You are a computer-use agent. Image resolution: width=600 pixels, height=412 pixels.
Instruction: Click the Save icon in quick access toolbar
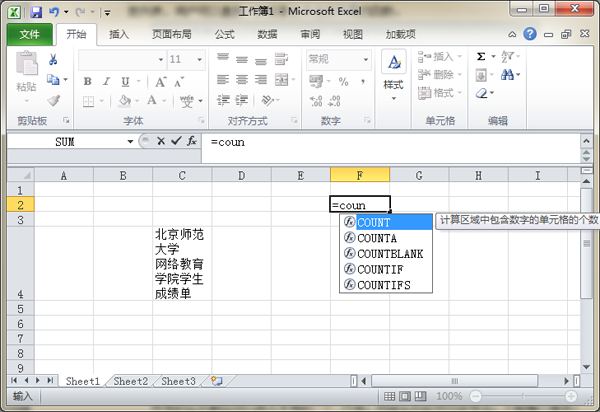point(36,12)
